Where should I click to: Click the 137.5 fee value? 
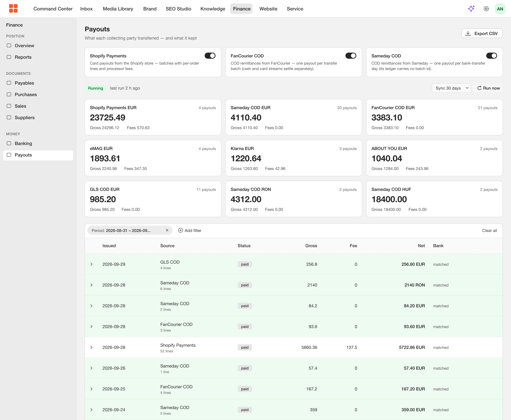pyautogui.click(x=352, y=347)
